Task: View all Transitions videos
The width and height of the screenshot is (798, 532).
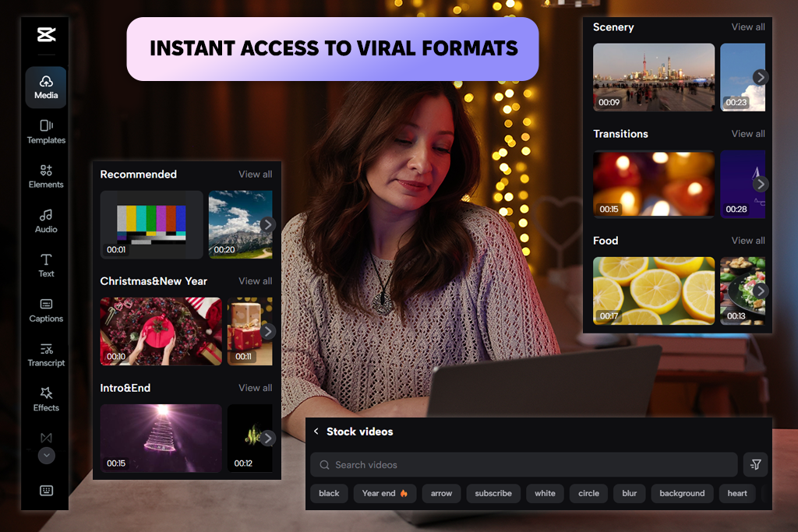Action: point(748,134)
